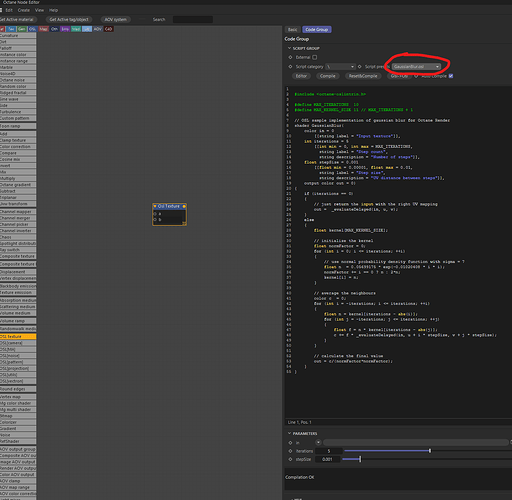Click the iterations value field

[329, 451]
